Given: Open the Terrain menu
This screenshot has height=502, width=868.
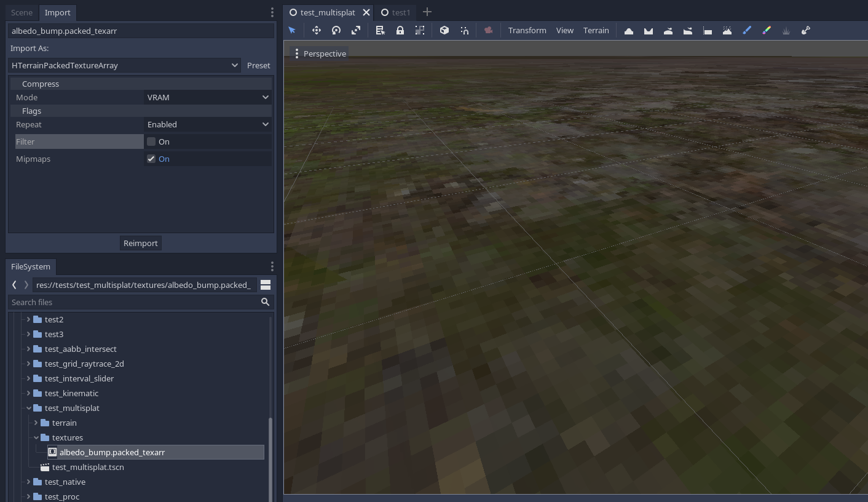Looking at the screenshot, I should coord(596,30).
